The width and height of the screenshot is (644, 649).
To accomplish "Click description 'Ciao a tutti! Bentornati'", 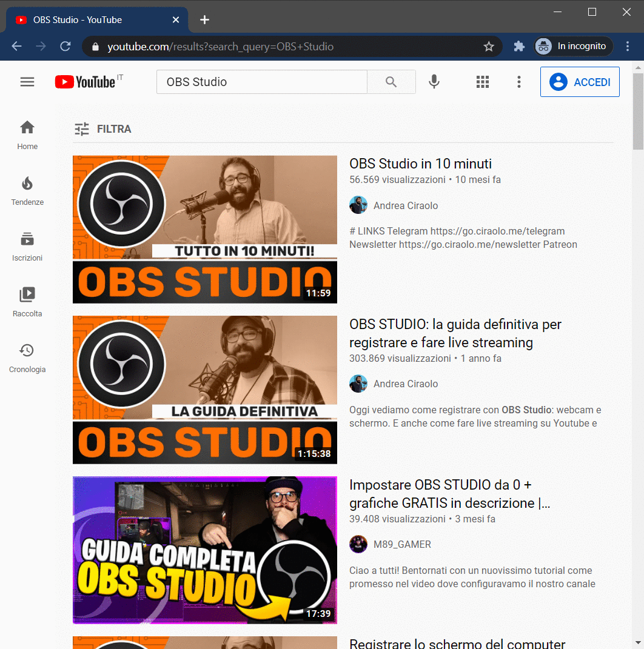I will 472,577.
